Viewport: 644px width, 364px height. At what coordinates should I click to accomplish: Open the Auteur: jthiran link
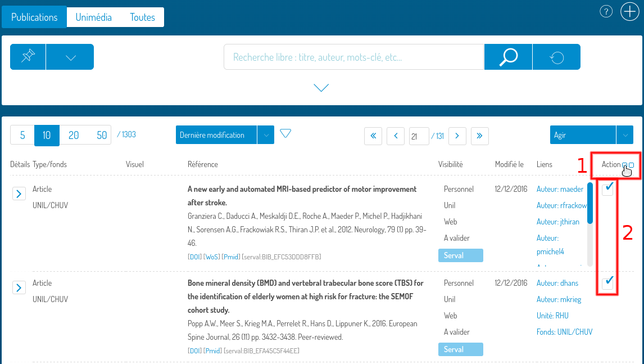(x=558, y=222)
